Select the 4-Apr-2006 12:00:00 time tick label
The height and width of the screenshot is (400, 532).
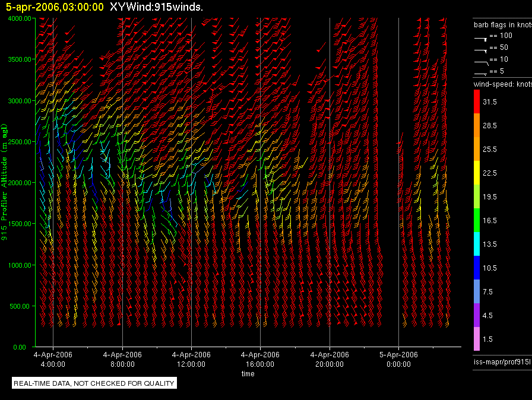click(x=191, y=359)
